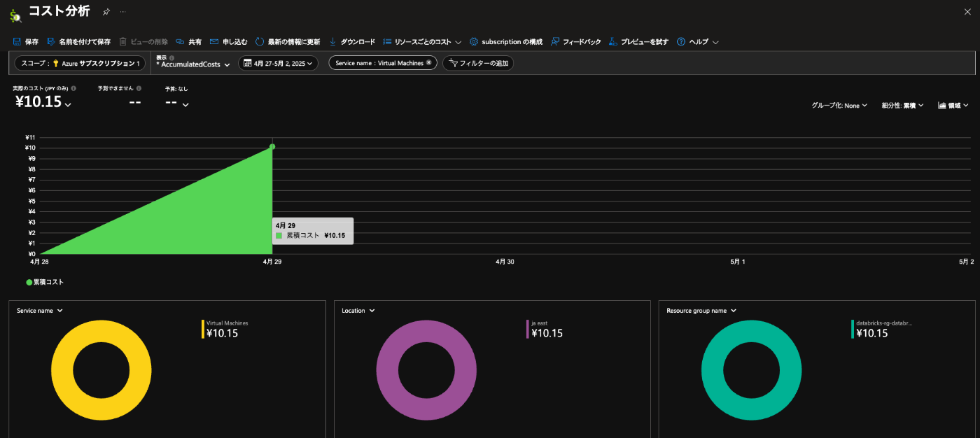Open subscription の構成 settings

(506, 42)
